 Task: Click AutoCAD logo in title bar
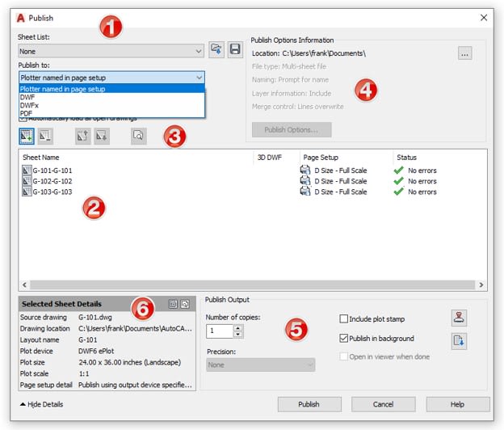(20, 18)
